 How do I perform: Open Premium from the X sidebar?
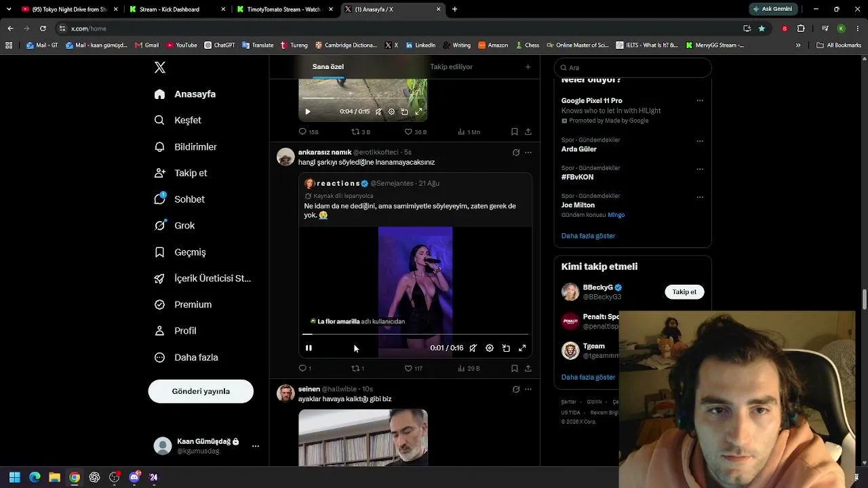tap(182, 304)
